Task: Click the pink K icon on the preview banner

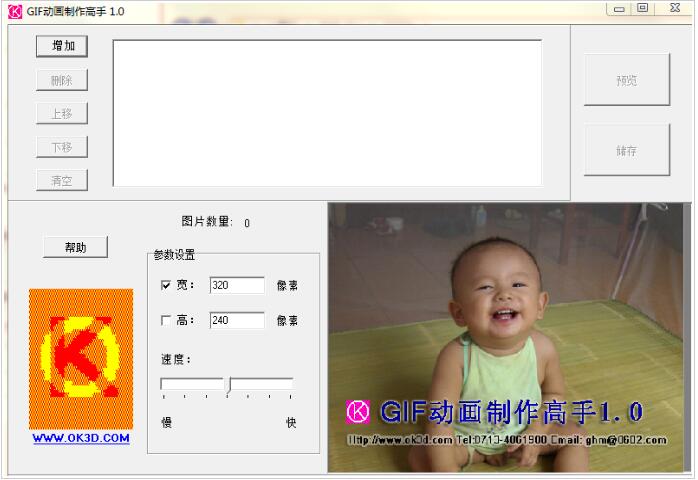Action: point(358,412)
